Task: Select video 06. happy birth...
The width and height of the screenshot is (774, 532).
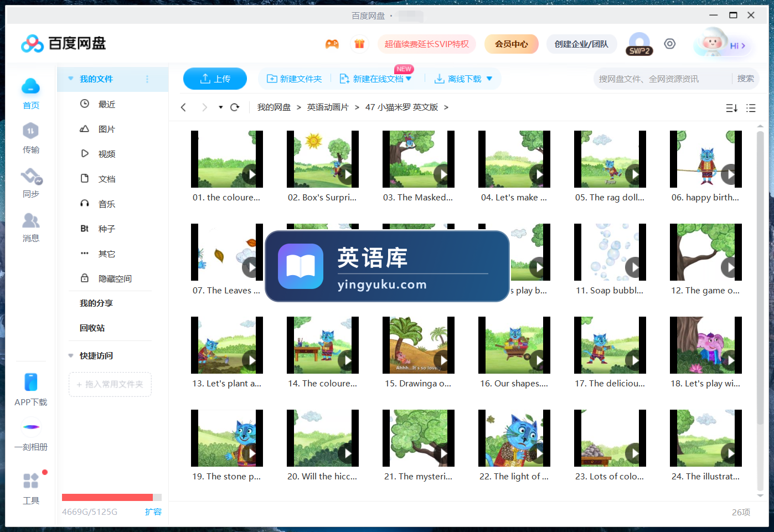Action: click(706, 159)
